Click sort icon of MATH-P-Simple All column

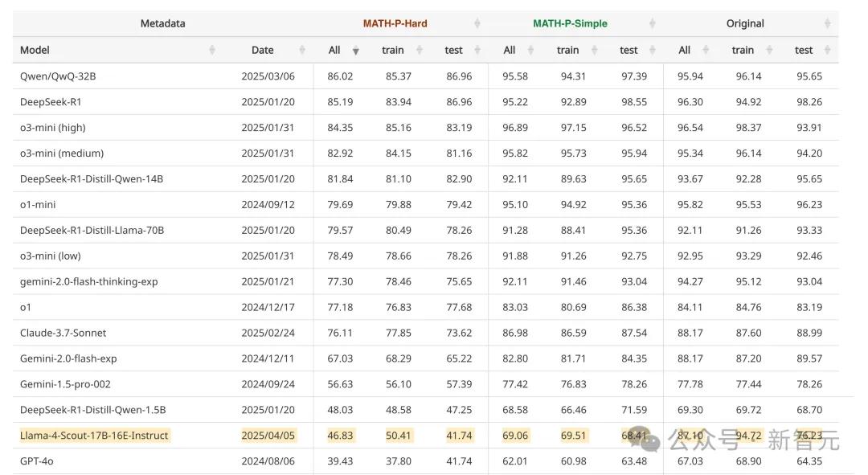530,50
